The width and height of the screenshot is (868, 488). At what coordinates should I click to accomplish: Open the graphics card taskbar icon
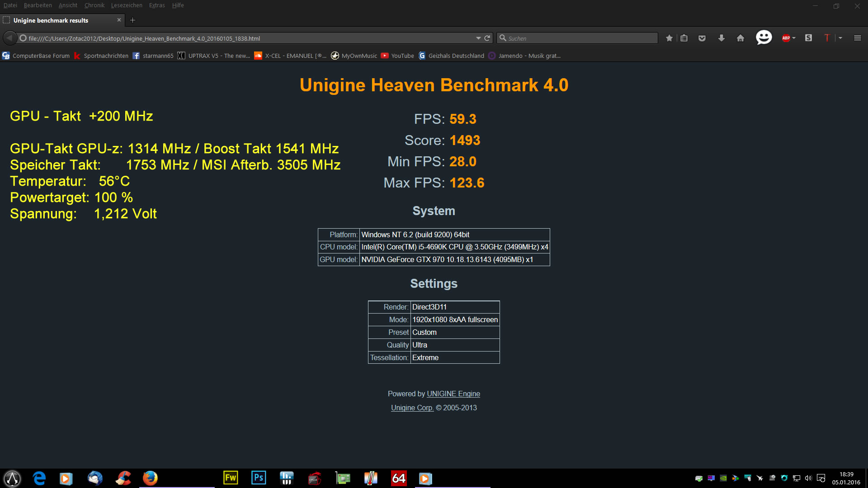tap(343, 478)
